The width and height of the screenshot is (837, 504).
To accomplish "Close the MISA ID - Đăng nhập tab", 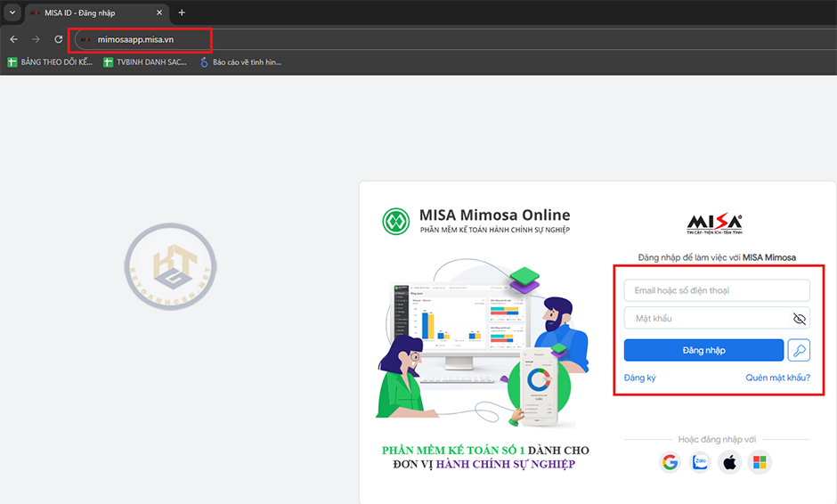I will [159, 12].
